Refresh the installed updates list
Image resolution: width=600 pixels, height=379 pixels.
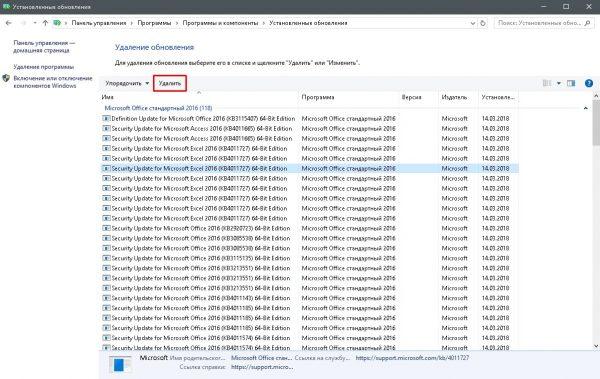point(483,23)
